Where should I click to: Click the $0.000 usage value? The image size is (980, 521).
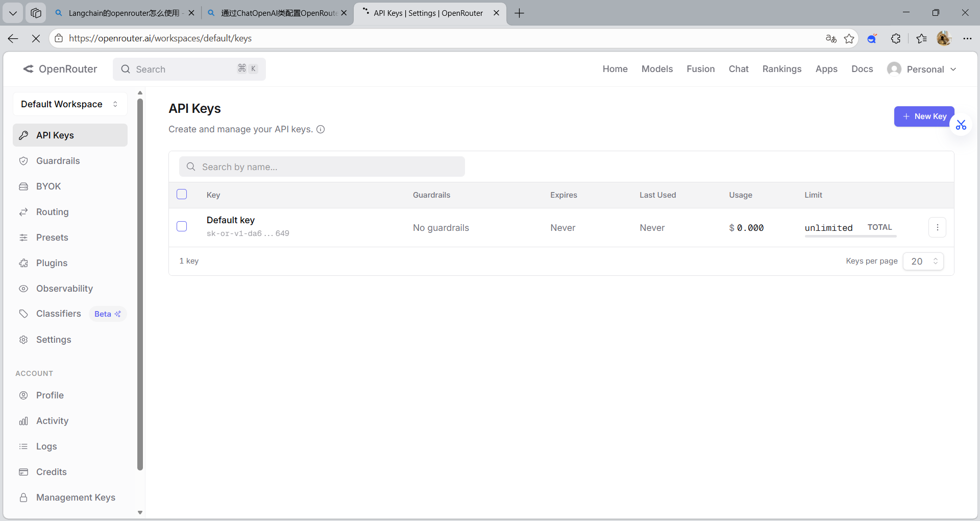click(x=746, y=228)
